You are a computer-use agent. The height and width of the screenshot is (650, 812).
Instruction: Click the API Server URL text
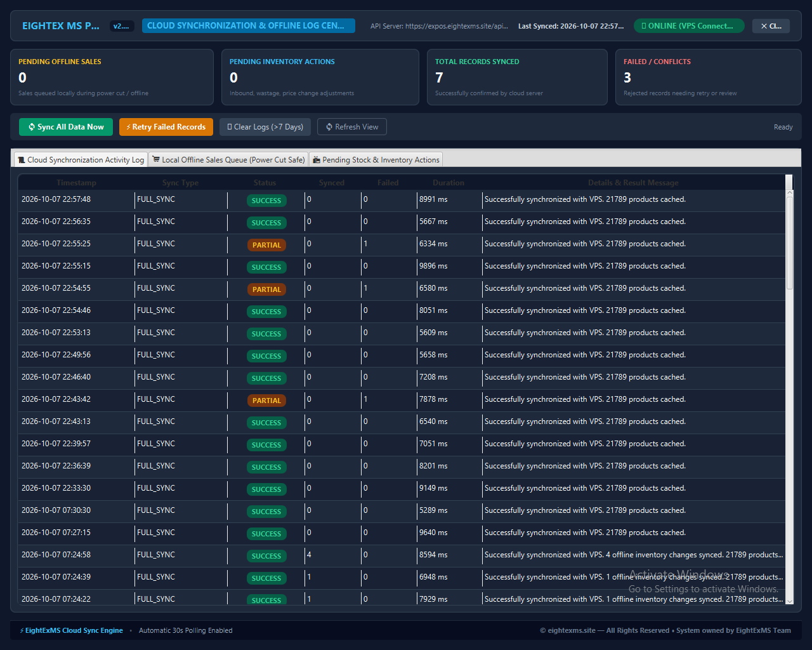coord(439,26)
